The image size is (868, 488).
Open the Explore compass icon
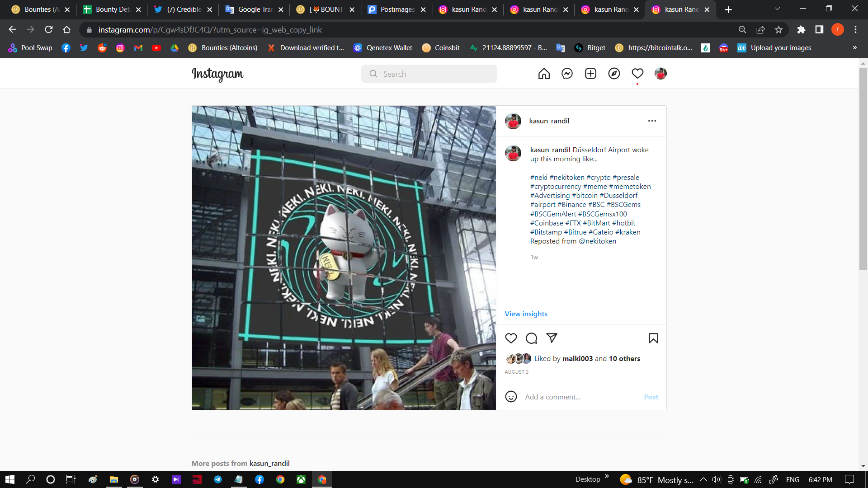coord(614,74)
